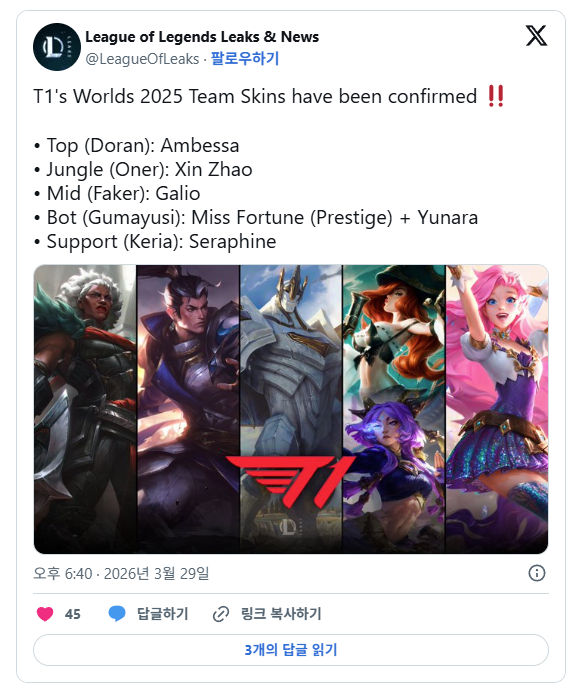Open the @LeagueOfLeaks handle
The image size is (576, 698).
[x=142, y=59]
